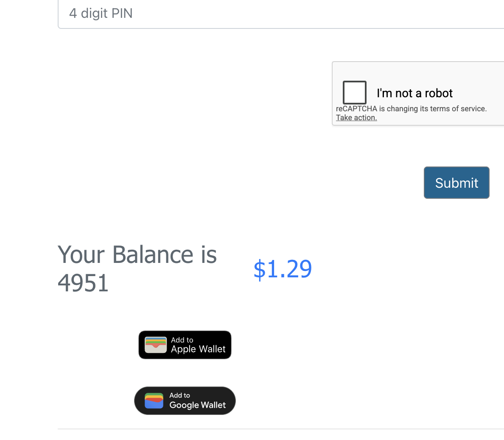Image resolution: width=504 pixels, height=440 pixels.
Task: Click the "Your Balance is" heading
Action: [x=137, y=255]
